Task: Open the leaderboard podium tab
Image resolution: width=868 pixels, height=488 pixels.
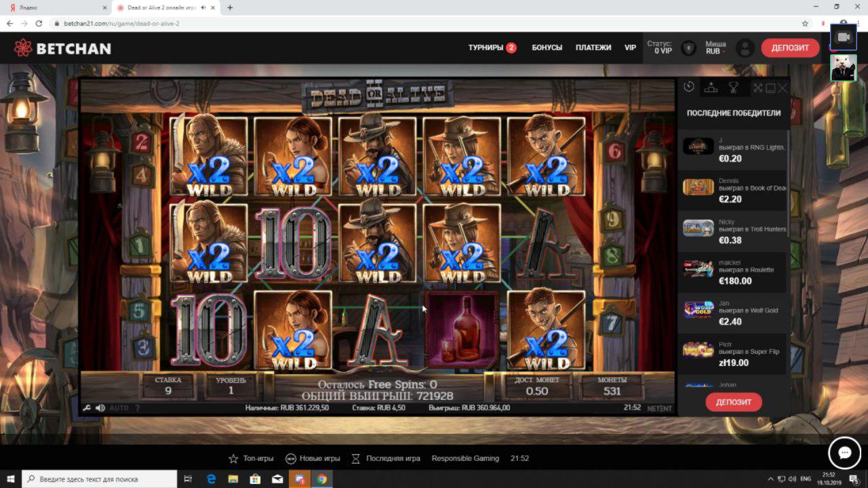Action: (711, 87)
